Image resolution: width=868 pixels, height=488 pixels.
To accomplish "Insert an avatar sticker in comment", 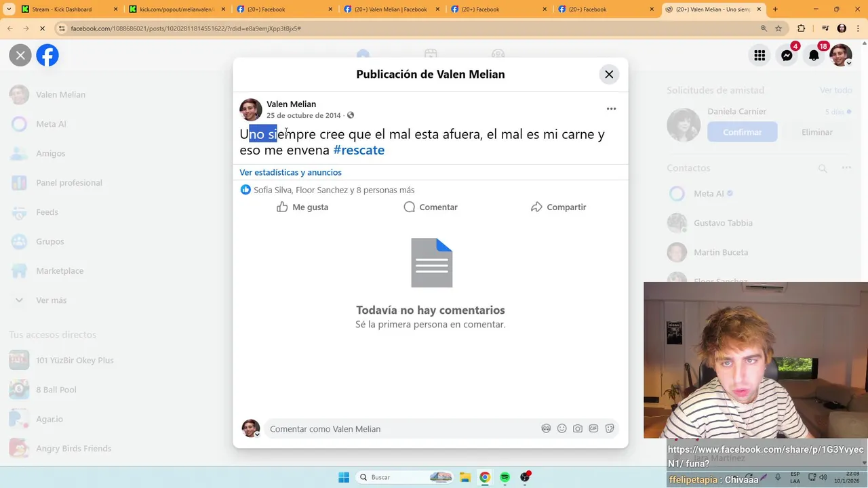I will [546, 428].
